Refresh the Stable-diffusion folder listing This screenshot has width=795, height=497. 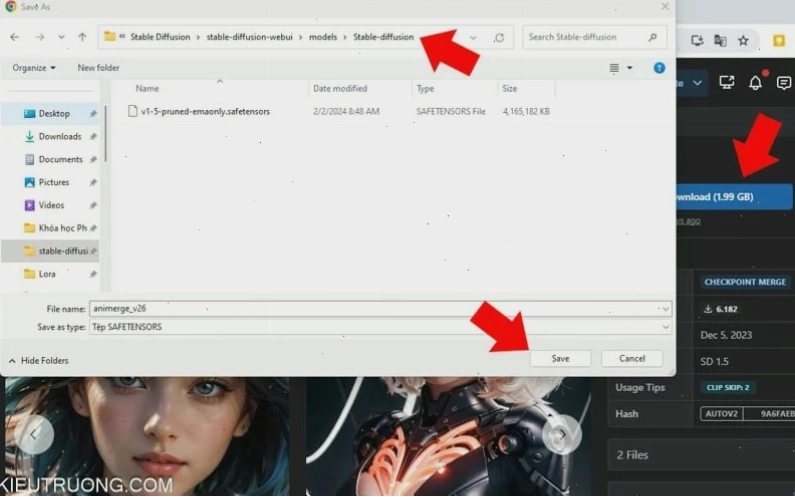tap(499, 38)
